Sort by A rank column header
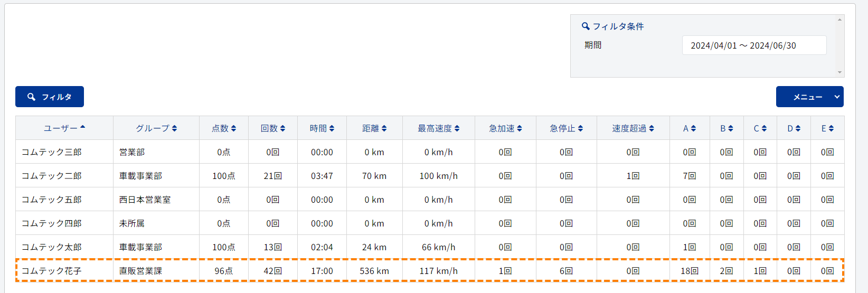The height and width of the screenshot is (293, 868). tap(690, 128)
